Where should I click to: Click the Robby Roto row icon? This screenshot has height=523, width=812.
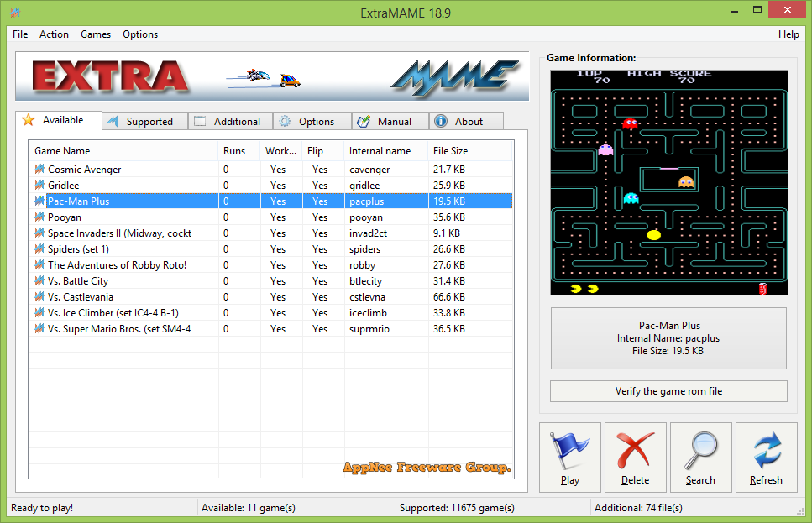(x=39, y=265)
